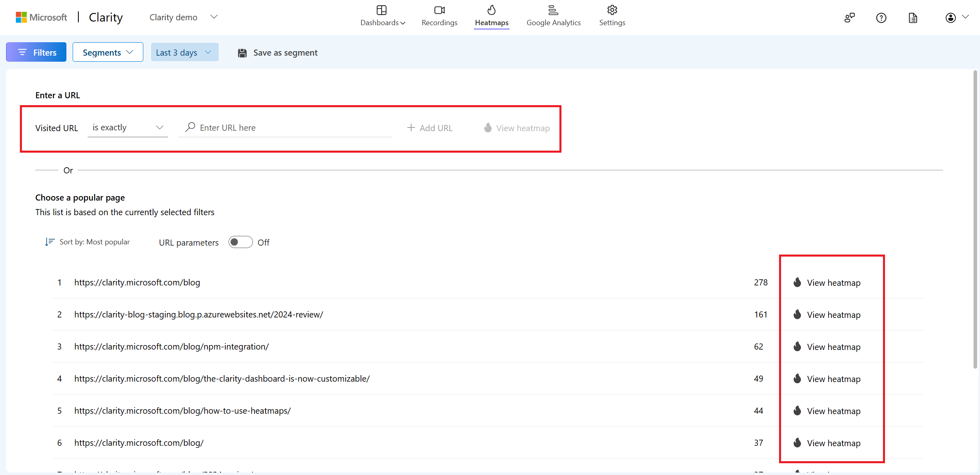This screenshot has width=980, height=475.
Task: Click flame icon for how-to-use-heatmaps row
Action: [797, 410]
